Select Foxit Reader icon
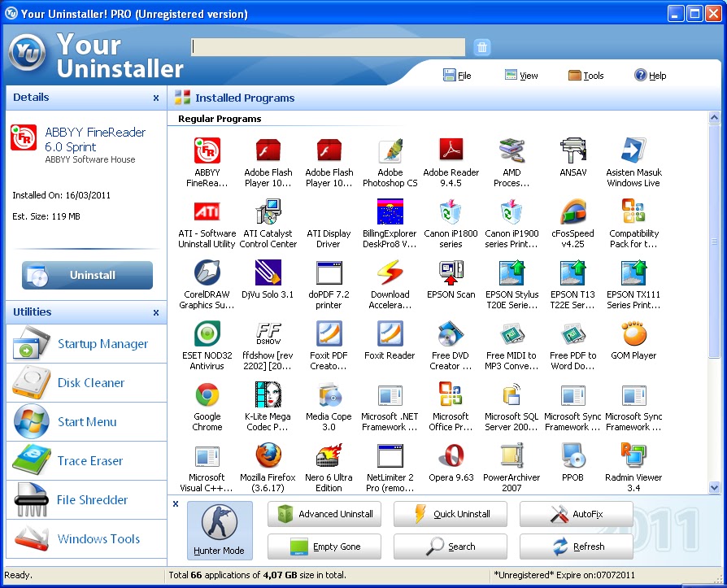This screenshot has width=727, height=588. tap(390, 333)
